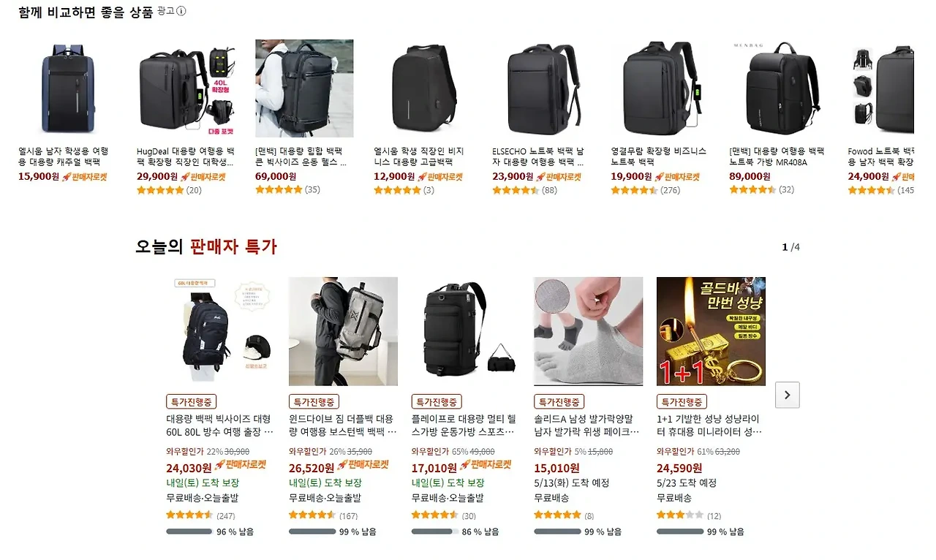Open the 60L 80L 대용량 백팩 thumbnail
The width and height of the screenshot is (936, 560).
(x=221, y=331)
